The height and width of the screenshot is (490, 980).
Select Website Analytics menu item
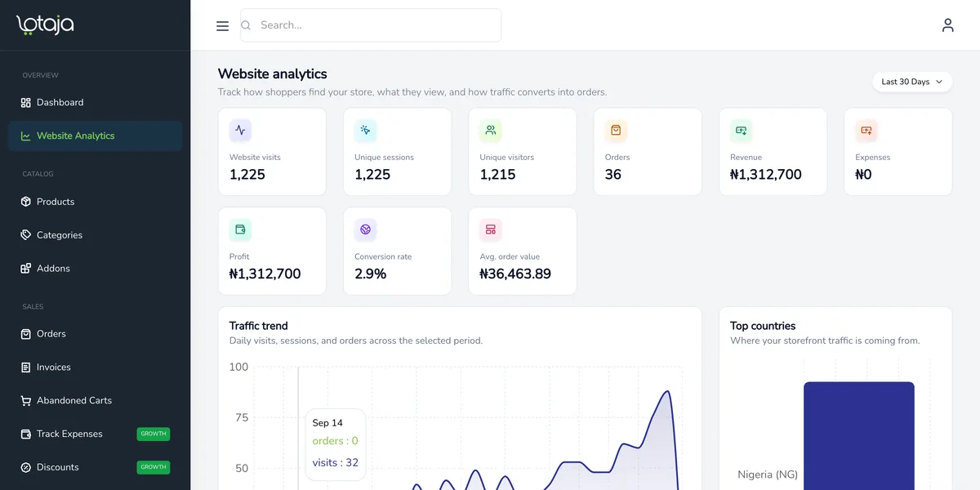pos(95,136)
